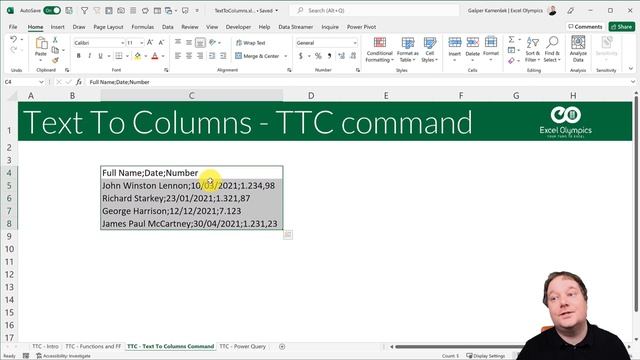The image size is (640, 360).
Task: Click the File menu
Action: pyautogui.click(x=13, y=27)
